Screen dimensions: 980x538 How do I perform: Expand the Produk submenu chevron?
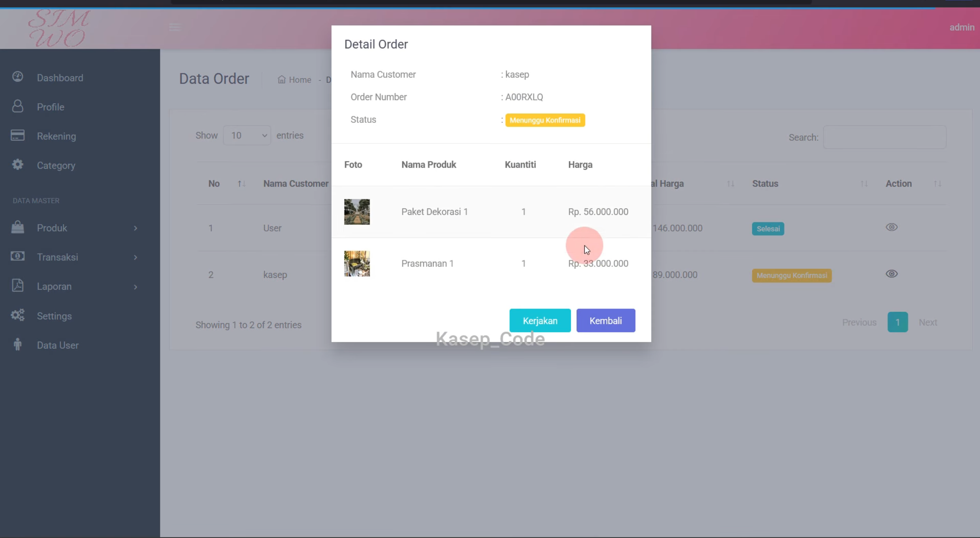(x=135, y=228)
